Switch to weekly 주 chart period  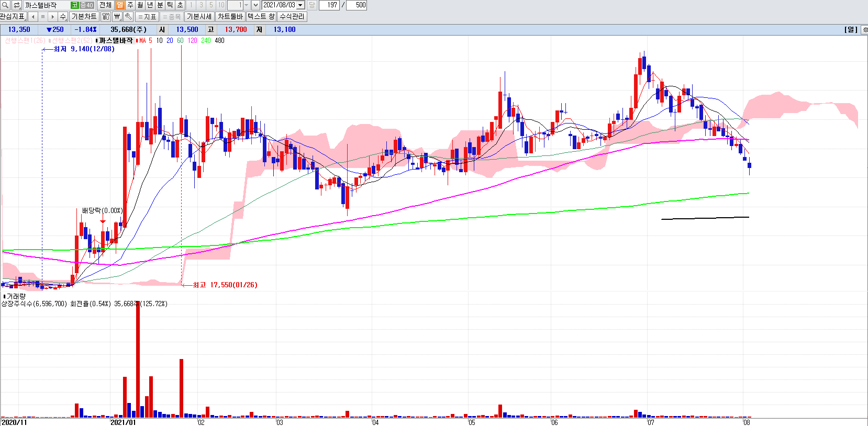(x=130, y=5)
